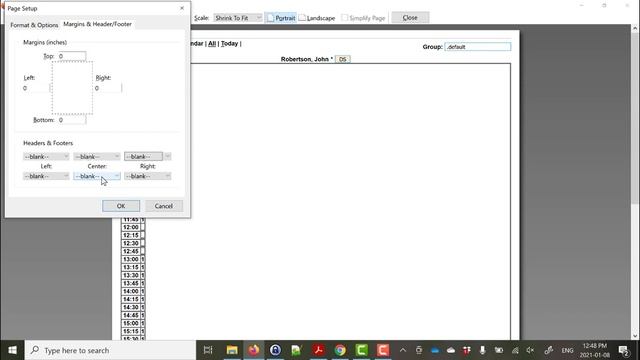Select Margins & Header/Footer tab

click(x=98, y=24)
